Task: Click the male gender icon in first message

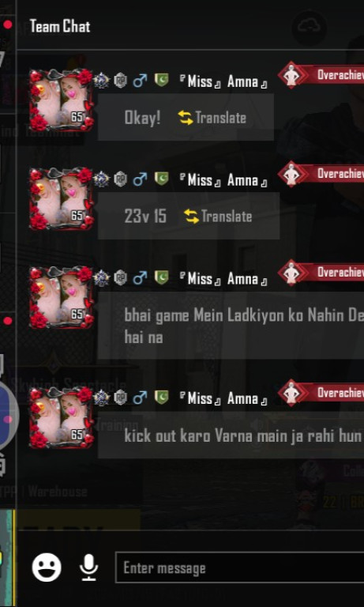Action: (139, 81)
